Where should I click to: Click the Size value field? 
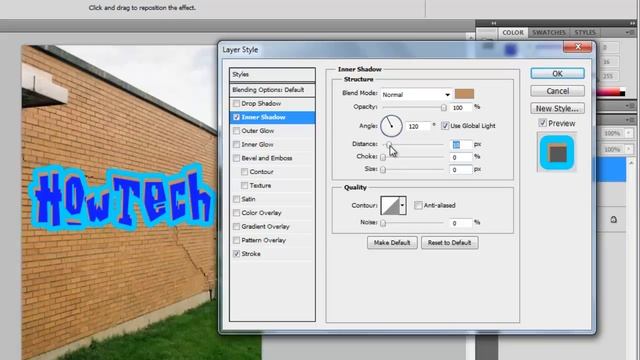click(x=462, y=170)
